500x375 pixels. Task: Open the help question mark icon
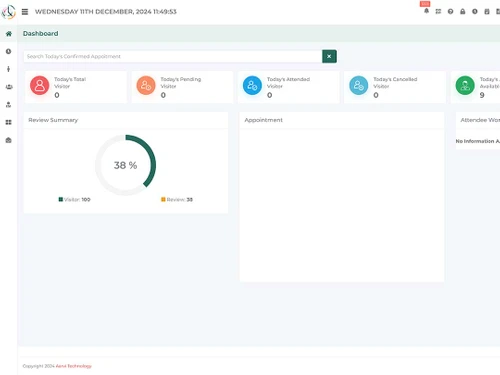450,11
